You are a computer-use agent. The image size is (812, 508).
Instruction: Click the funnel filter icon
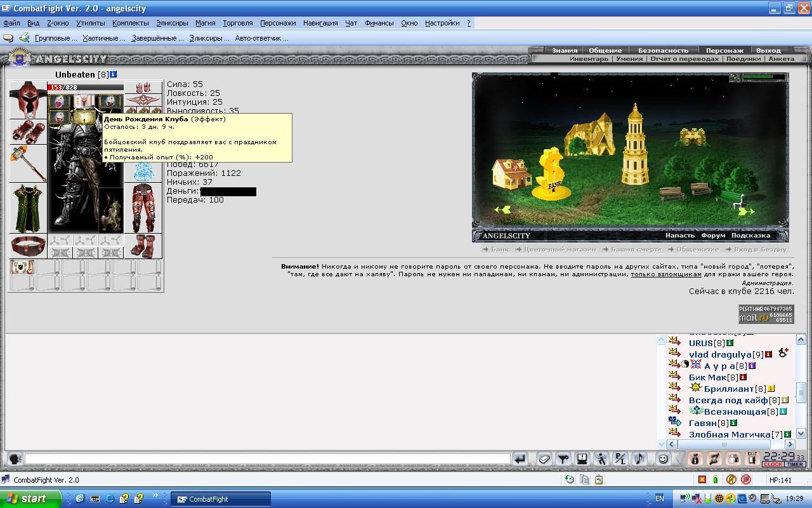(x=563, y=458)
